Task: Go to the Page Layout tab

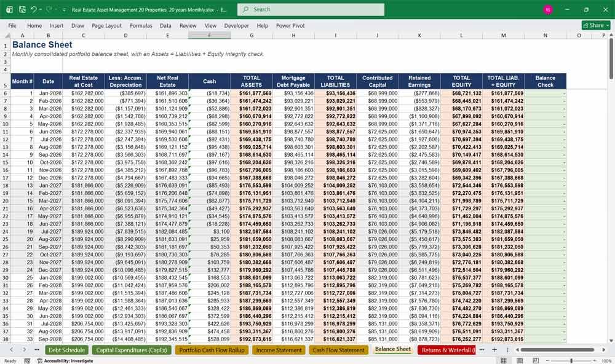Action: [106, 25]
